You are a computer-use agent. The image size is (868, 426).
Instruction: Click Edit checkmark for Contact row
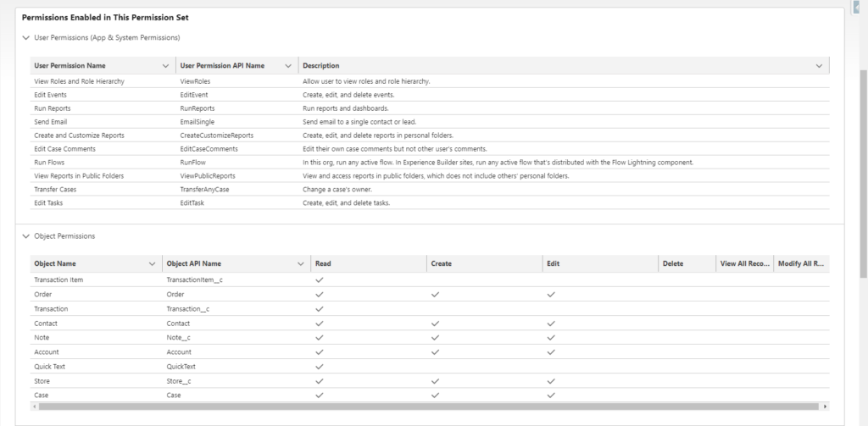[551, 324]
